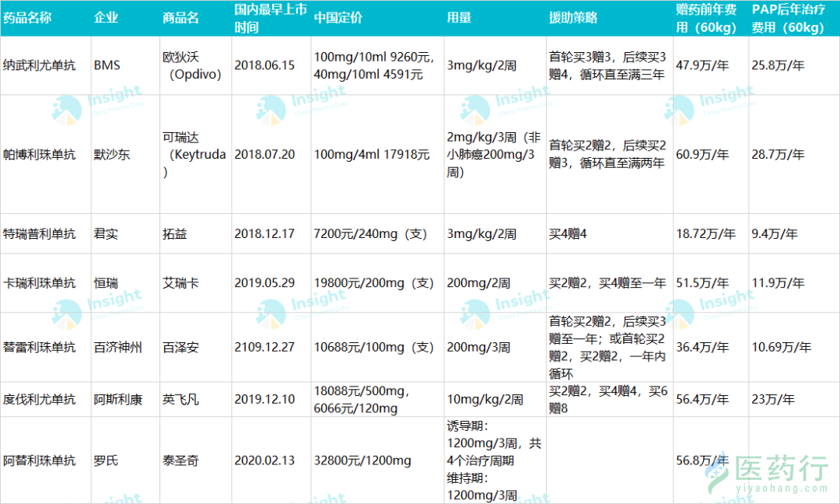This screenshot has width=840, height=504.
Task: Select the company cell '百济神州'
Action: point(118,348)
